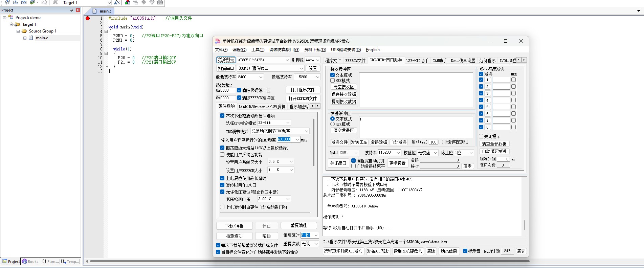Click the Translate current file icon in Keil toolbar

[x=7, y=2]
